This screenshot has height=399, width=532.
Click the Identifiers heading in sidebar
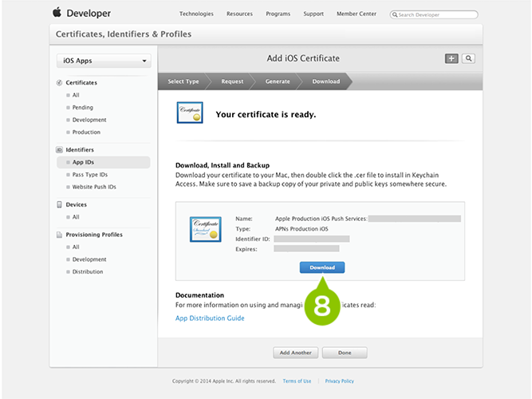point(80,150)
